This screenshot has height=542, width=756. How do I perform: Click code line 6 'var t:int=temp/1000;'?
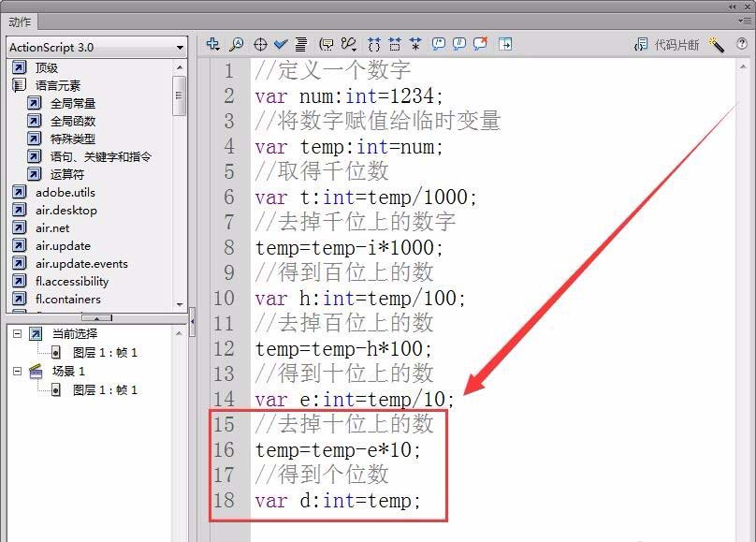(x=366, y=198)
